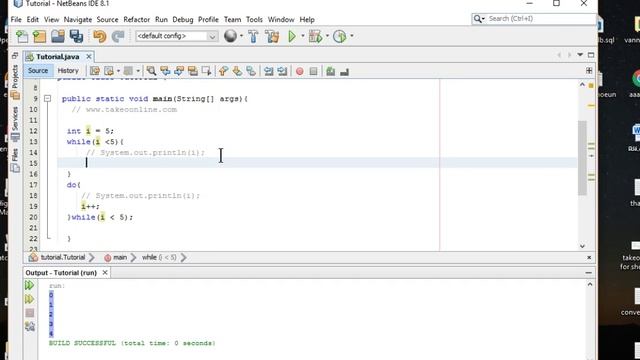Click the Stop Macro Recording icon
640x360 pixels.
point(313,71)
